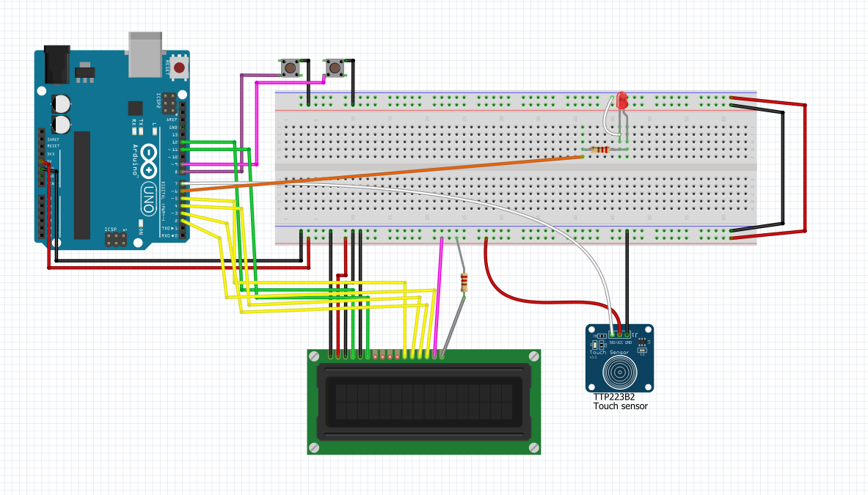Select the Arduino black power jack
Viewport: 868px width, 495px height.
57,64
